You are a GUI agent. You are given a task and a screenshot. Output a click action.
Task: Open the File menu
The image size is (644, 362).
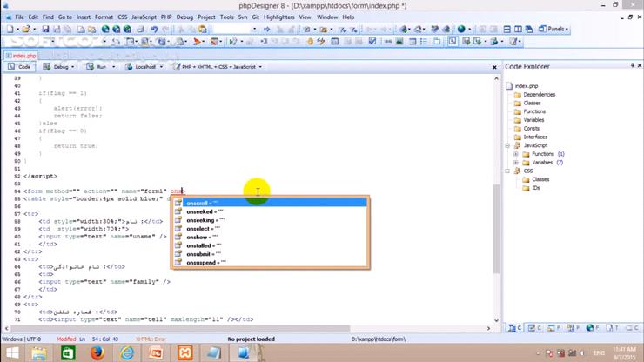point(19,17)
